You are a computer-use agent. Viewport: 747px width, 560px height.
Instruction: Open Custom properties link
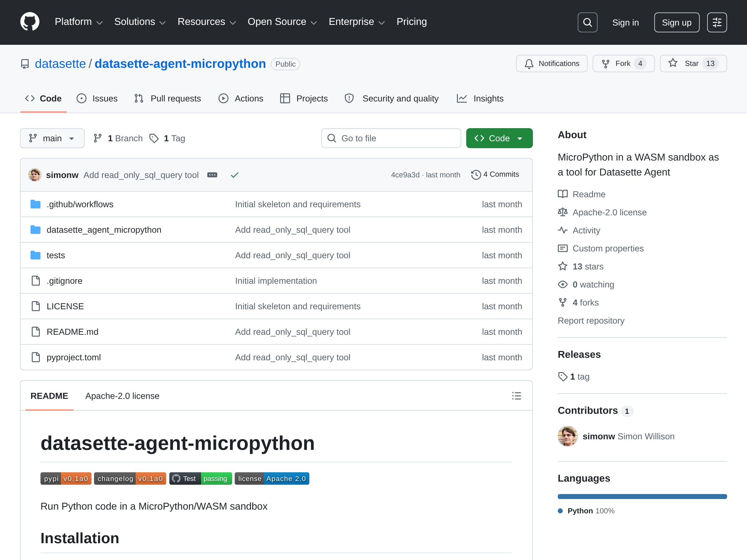click(x=601, y=249)
